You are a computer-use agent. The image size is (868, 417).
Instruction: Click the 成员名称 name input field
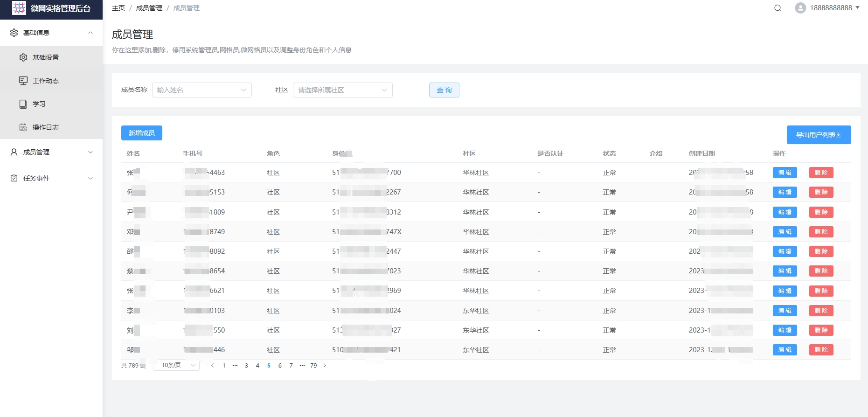click(201, 90)
